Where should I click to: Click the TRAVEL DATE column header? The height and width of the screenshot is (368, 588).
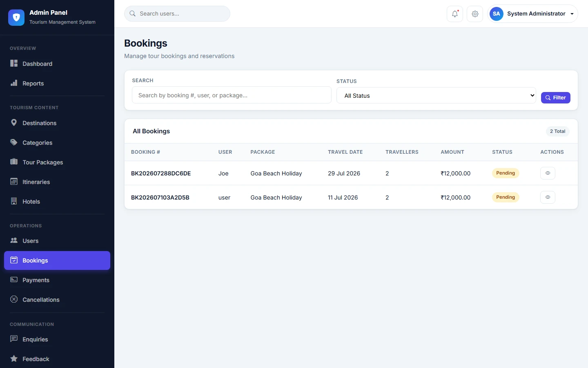345,152
